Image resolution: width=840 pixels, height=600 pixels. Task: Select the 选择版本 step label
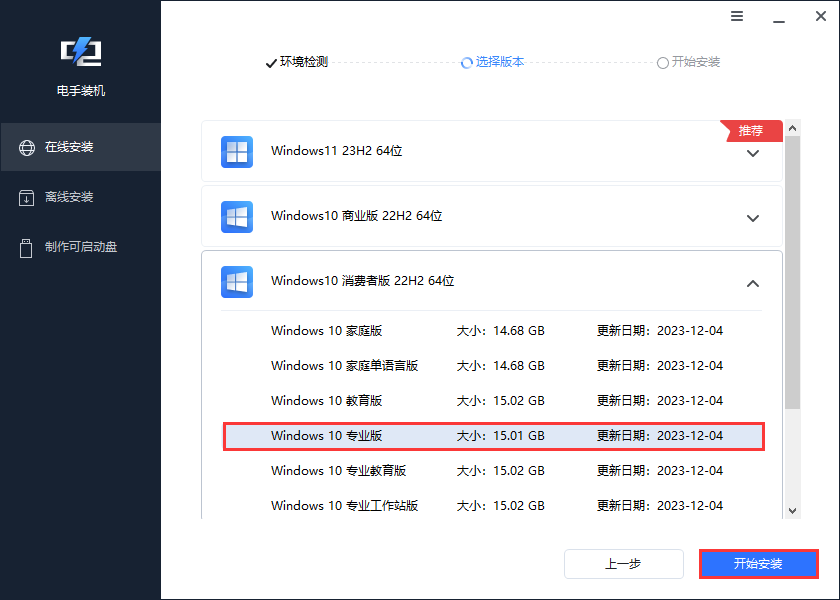click(x=499, y=62)
